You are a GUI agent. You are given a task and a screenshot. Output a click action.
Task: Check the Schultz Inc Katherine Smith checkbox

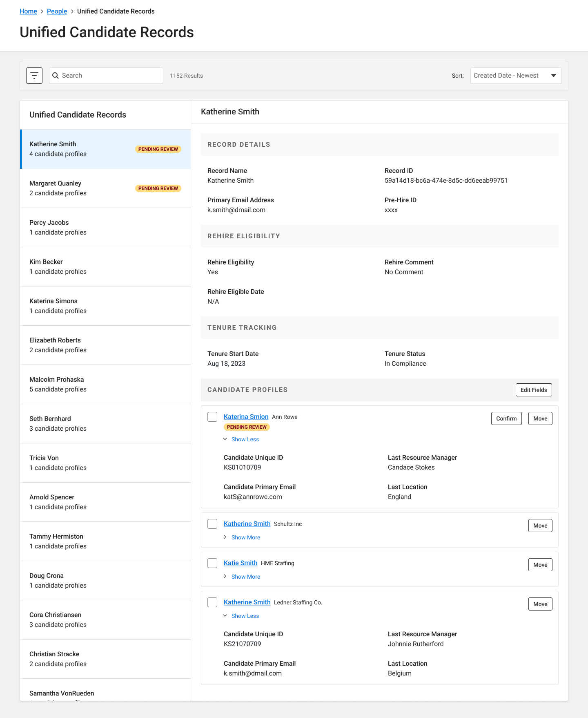(x=212, y=524)
